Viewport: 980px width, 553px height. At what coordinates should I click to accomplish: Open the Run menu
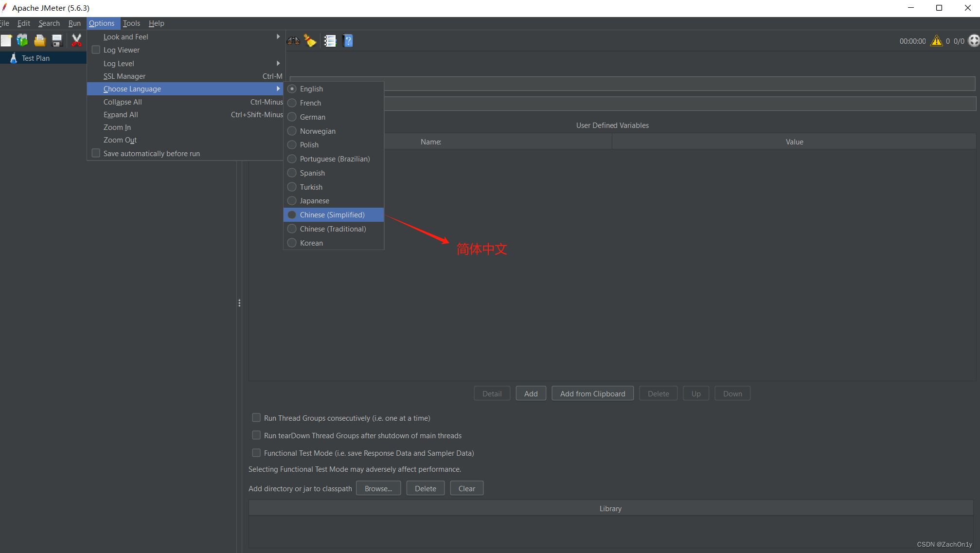74,23
